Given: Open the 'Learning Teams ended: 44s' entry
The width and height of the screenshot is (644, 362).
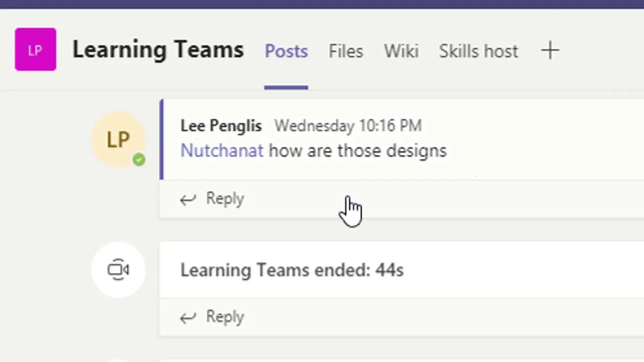Looking at the screenshot, I should tap(292, 270).
